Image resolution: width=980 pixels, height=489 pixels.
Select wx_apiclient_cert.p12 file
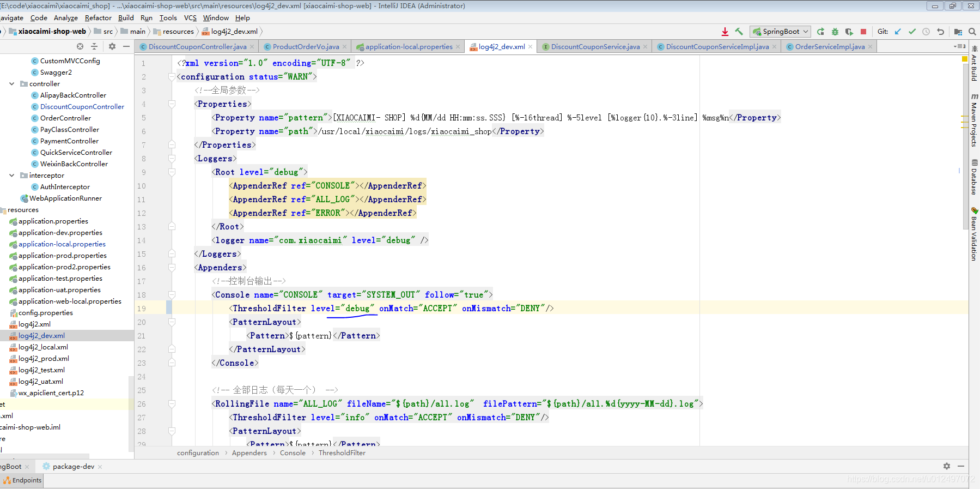click(x=51, y=393)
